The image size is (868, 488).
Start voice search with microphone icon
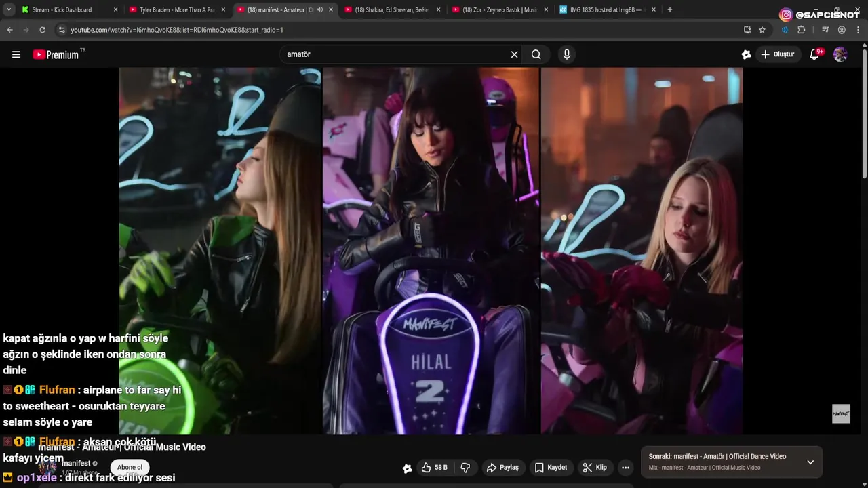coord(567,54)
